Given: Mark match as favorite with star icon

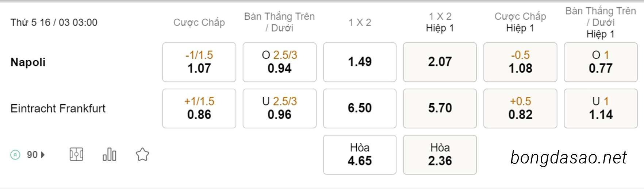Looking at the screenshot, I should coord(142,154).
